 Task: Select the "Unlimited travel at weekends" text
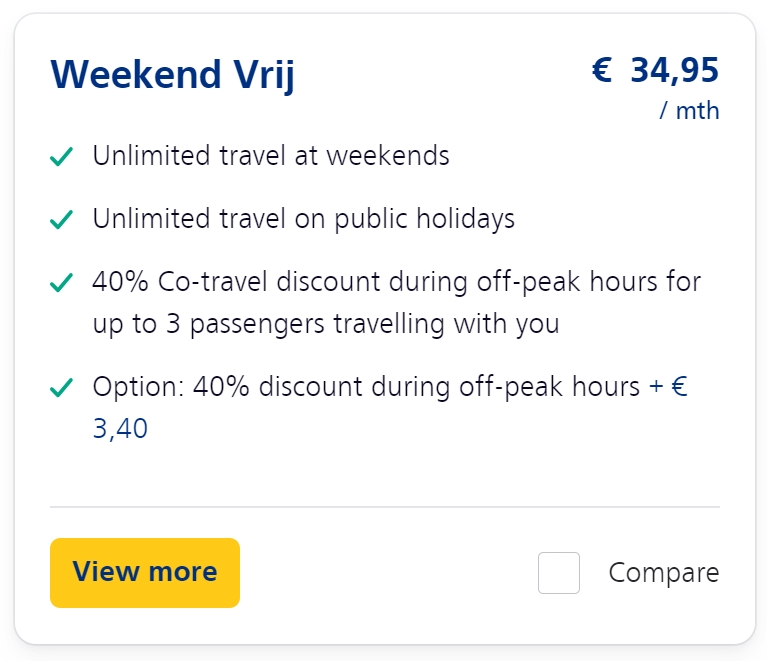(x=271, y=156)
